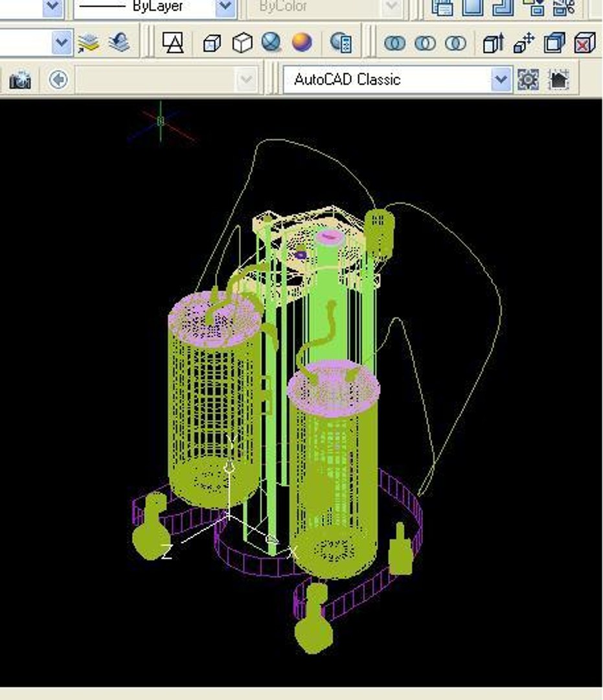Click the icon with a swatch and arrow, left of the scissors icon

tap(534, 7)
